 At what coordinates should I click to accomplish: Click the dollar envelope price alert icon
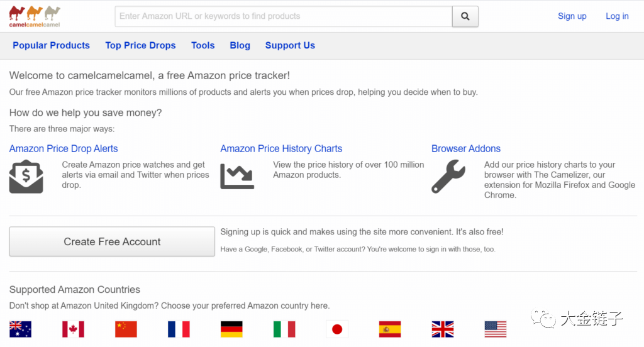pos(26,177)
